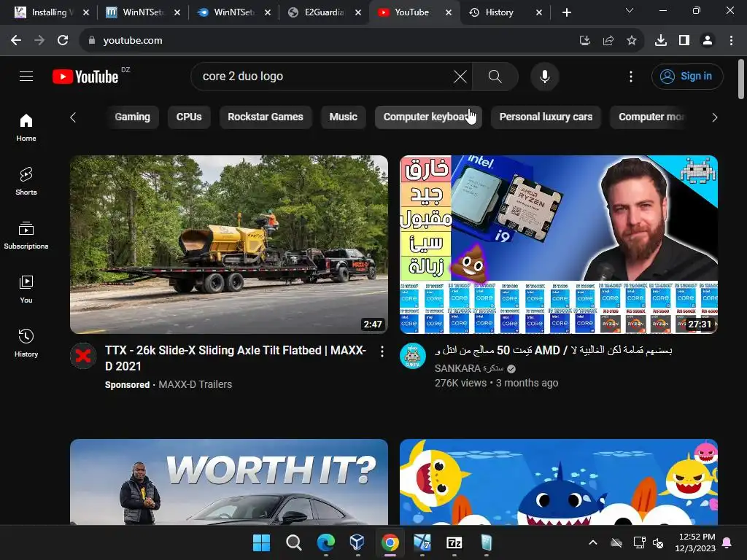Click the YouTube logo
This screenshot has width=747, height=560.
tap(85, 77)
